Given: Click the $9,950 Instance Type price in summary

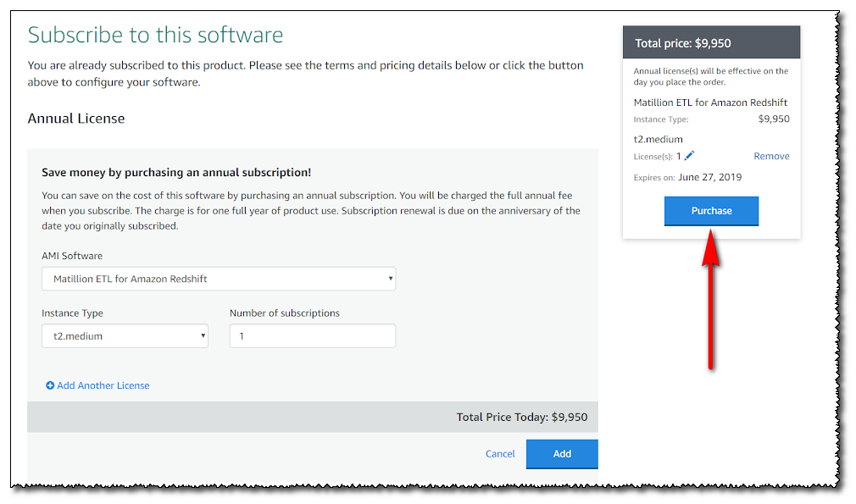Looking at the screenshot, I should [x=773, y=119].
